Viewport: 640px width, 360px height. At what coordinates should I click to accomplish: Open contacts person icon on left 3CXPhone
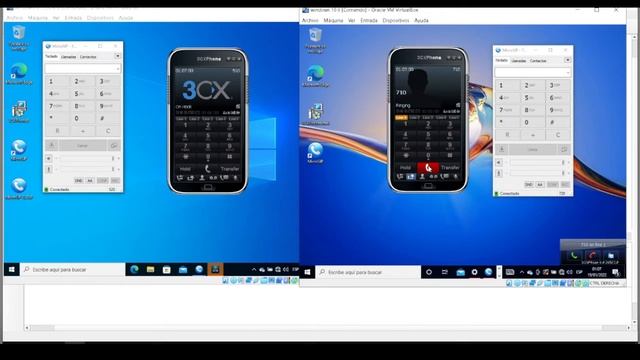point(202,178)
